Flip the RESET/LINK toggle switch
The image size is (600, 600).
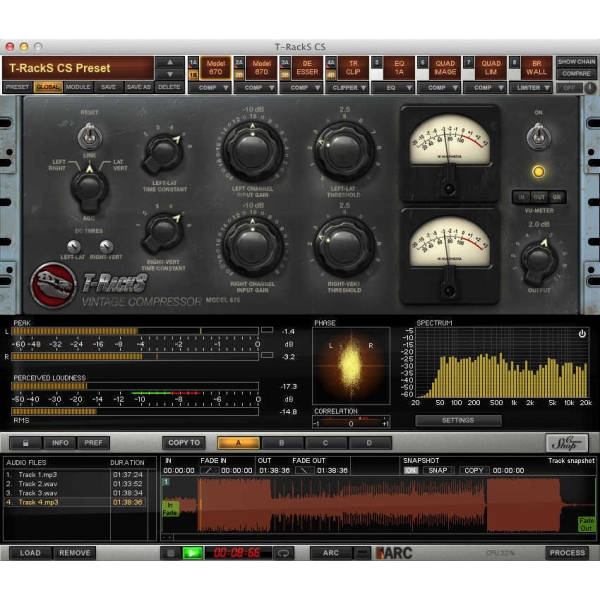89,137
